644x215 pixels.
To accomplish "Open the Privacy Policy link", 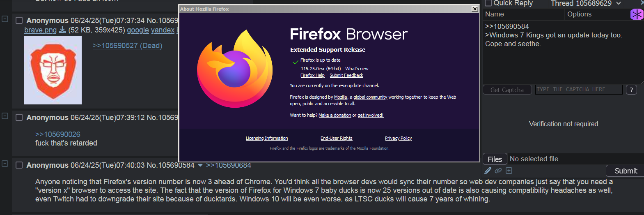I will point(398,139).
